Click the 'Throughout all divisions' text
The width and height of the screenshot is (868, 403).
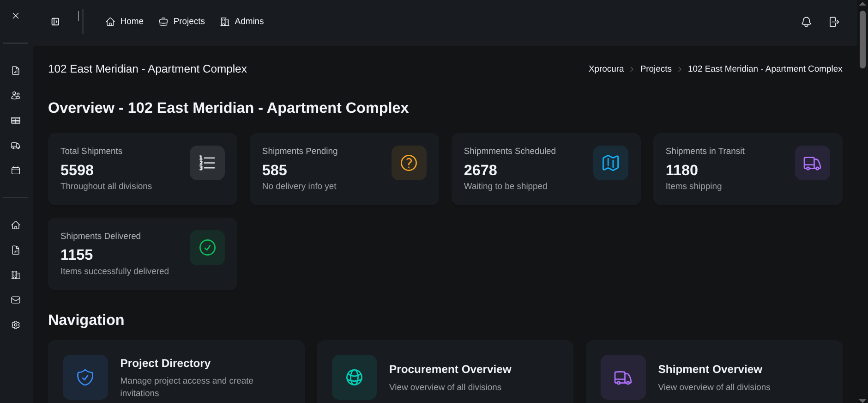click(106, 186)
